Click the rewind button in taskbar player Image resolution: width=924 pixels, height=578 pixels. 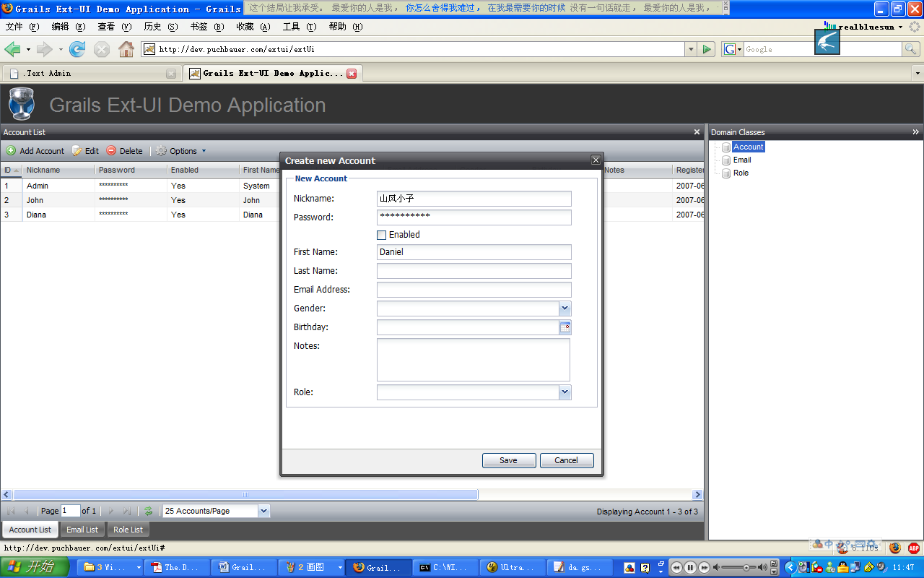click(677, 567)
